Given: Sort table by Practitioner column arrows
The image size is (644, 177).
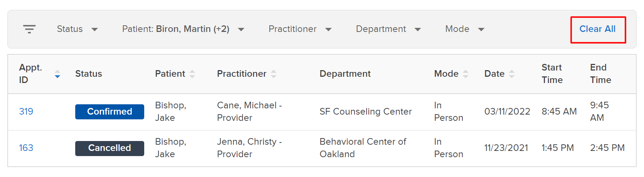Looking at the screenshot, I should tap(274, 74).
